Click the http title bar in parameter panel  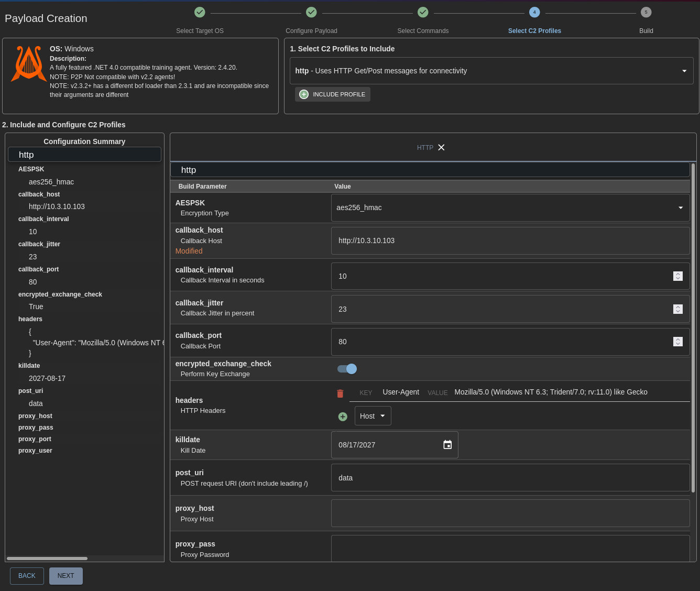[430, 170]
